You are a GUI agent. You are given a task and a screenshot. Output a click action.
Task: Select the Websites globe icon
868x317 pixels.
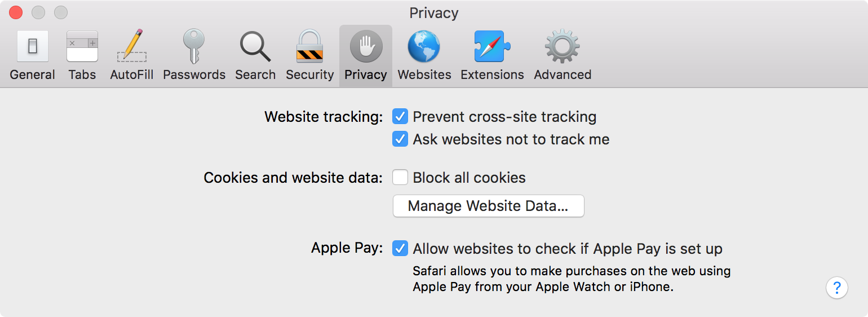(424, 46)
